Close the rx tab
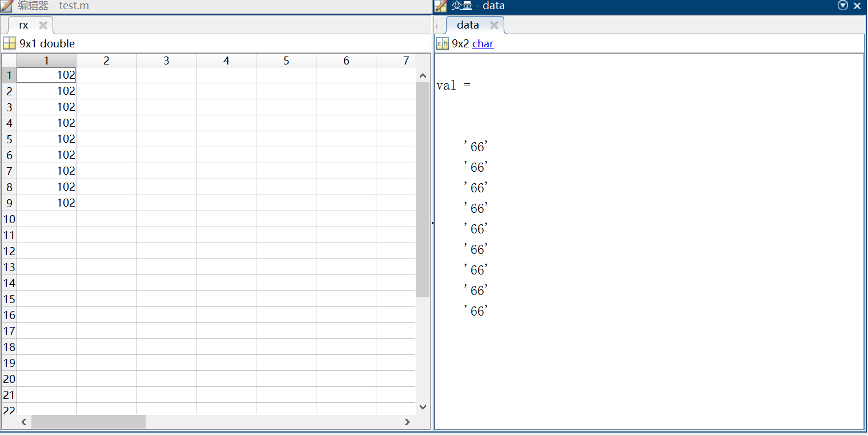This screenshot has height=436, width=868. pyautogui.click(x=43, y=25)
